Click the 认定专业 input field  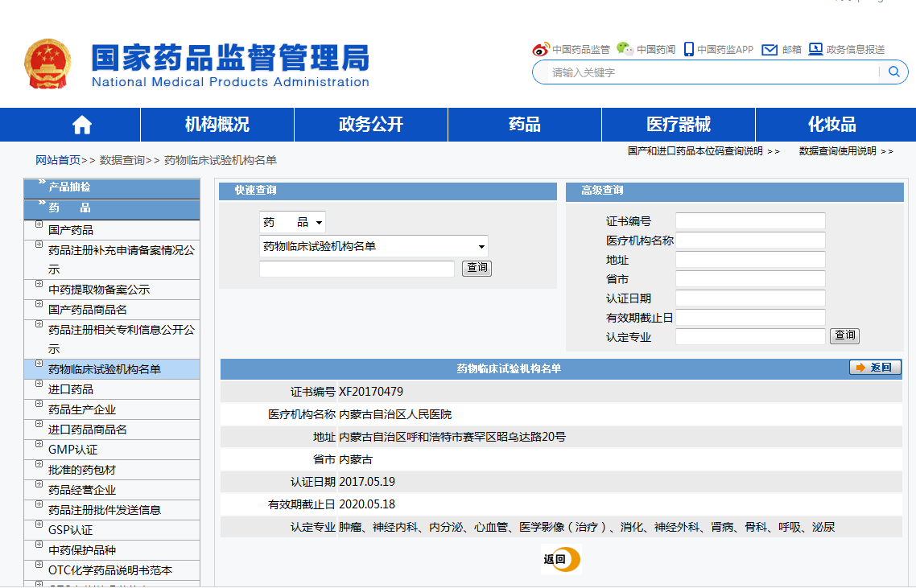coord(750,336)
